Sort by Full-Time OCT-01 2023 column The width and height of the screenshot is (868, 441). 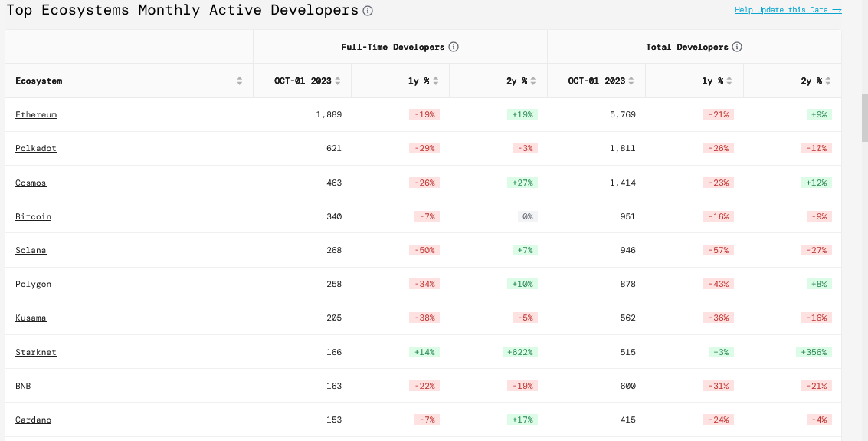[x=338, y=81]
